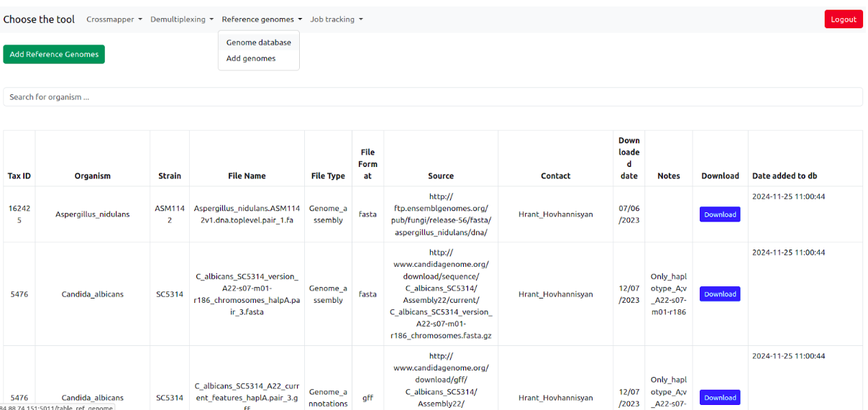Open the Job tracking dropdown

point(336,19)
